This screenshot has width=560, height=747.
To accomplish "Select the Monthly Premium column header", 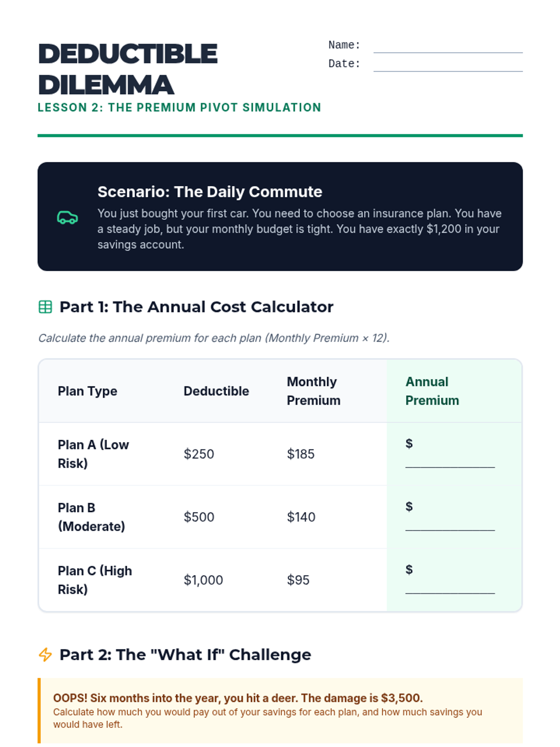I will click(314, 391).
